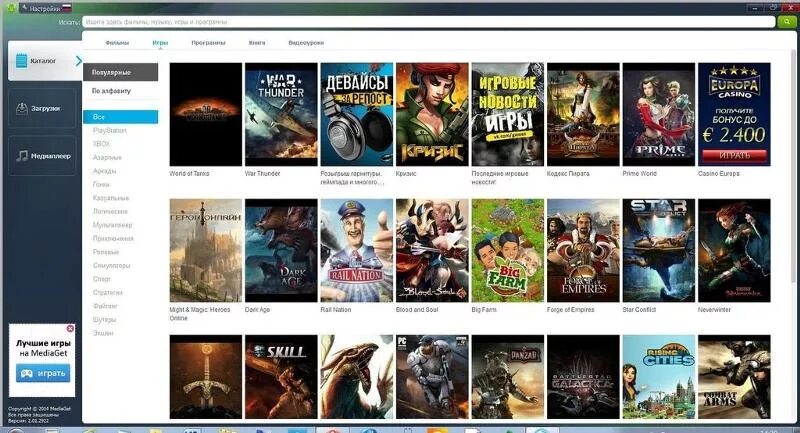Viewport: 800px width, 433px height.
Task: Open the Медиаплеер section
Action: coord(42,156)
